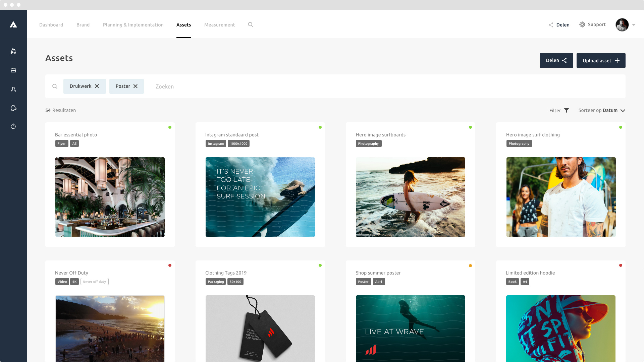This screenshot has height=362, width=644.
Task: Open the Bar essential photo thumbnail
Action: click(110, 197)
